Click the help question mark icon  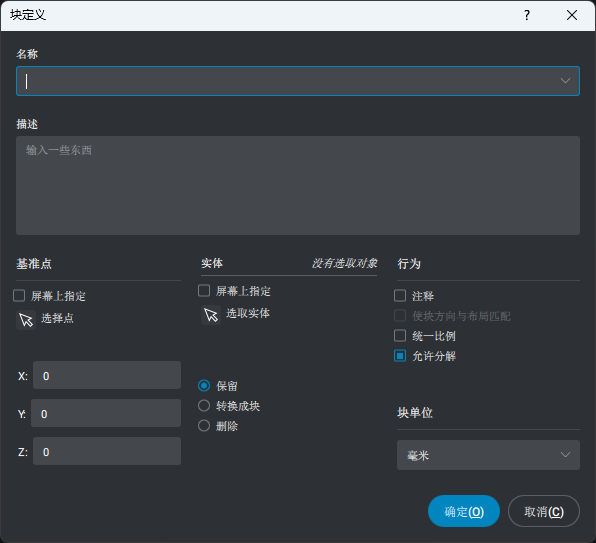click(526, 15)
